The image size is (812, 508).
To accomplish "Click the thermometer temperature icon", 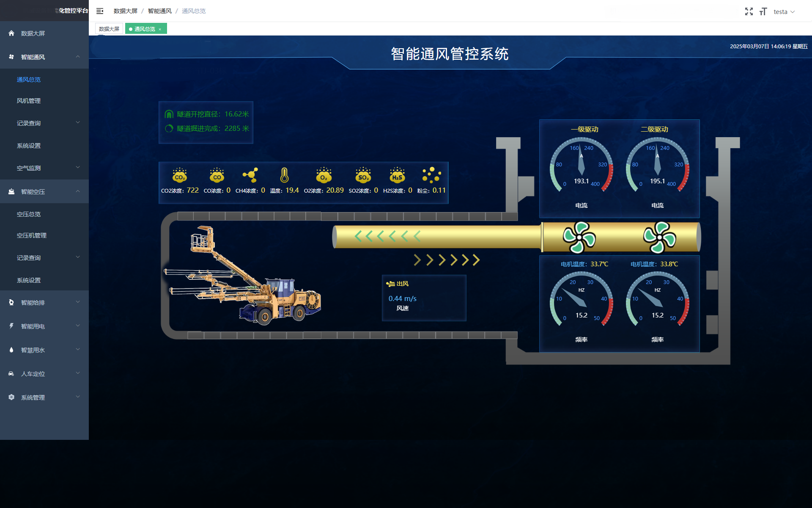I will (x=284, y=175).
